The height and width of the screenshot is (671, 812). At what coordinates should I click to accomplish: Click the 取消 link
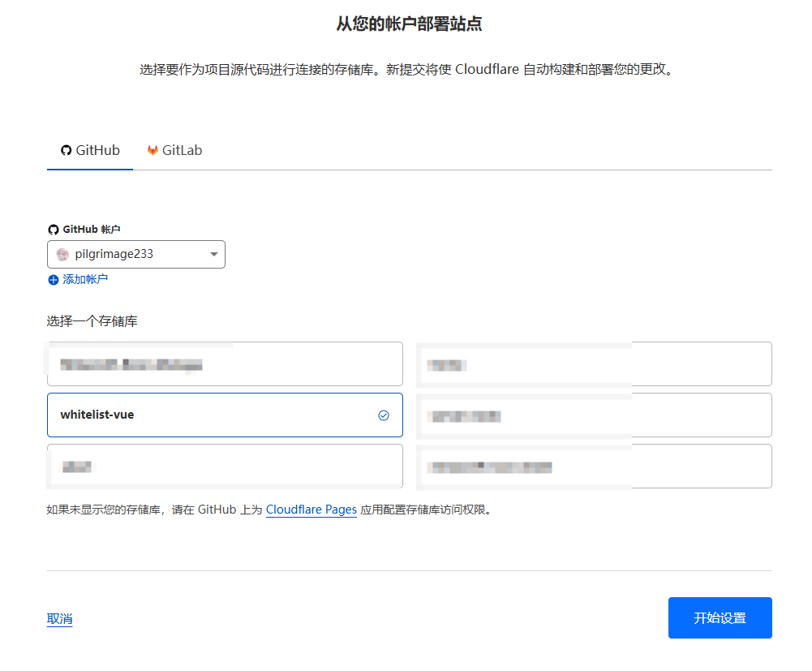[x=59, y=619]
